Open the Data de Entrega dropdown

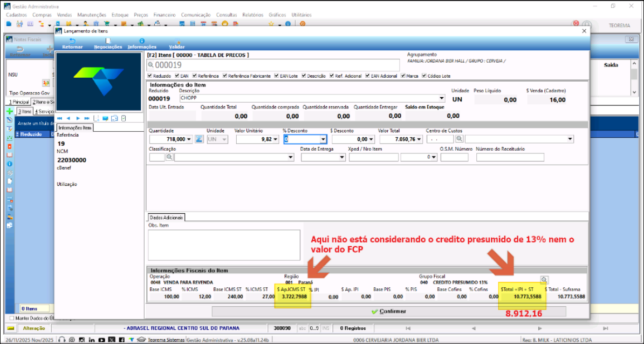(x=341, y=157)
